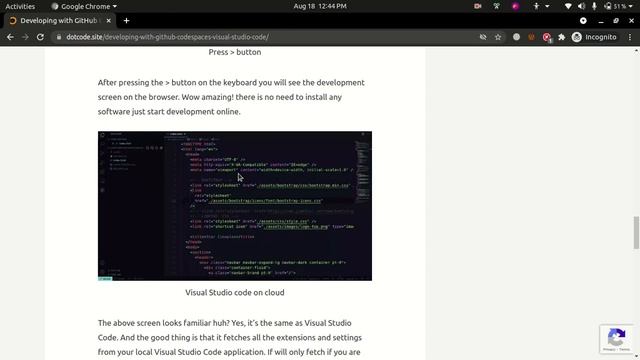Viewport: 640px width, 360px height.
Task: Click 'After pressing the > button' paragraph
Action: (231, 97)
